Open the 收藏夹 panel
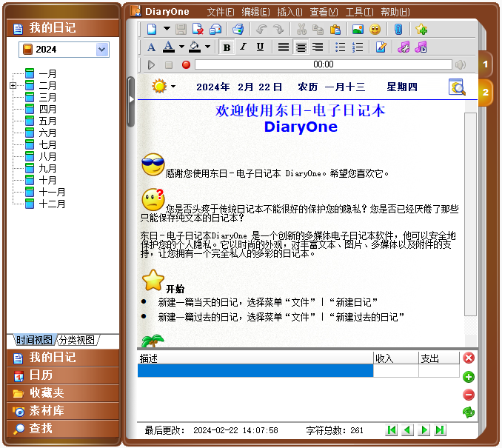 [63, 393]
